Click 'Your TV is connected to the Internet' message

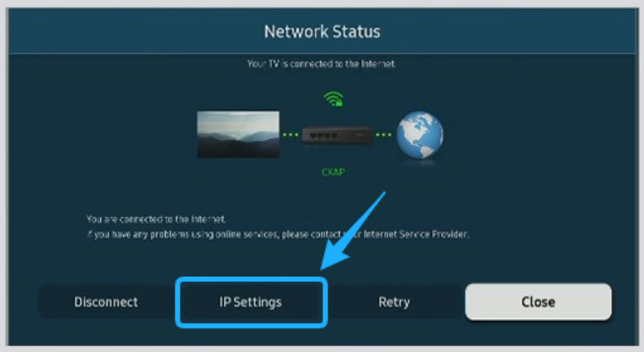(x=322, y=64)
